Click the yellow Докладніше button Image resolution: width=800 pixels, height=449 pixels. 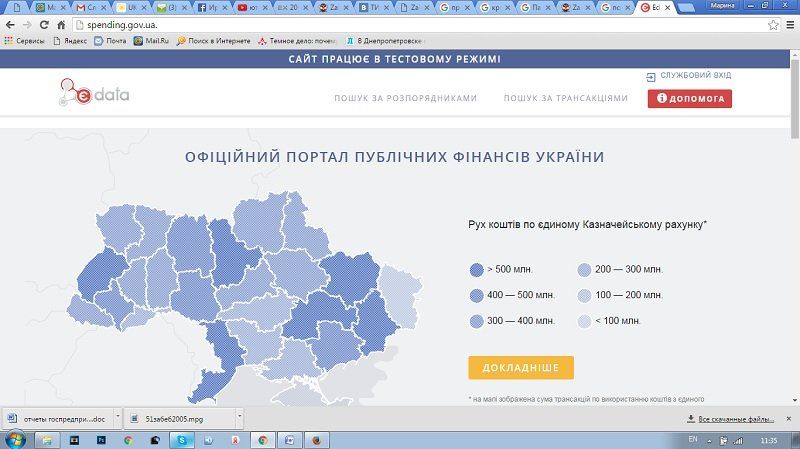(520, 367)
